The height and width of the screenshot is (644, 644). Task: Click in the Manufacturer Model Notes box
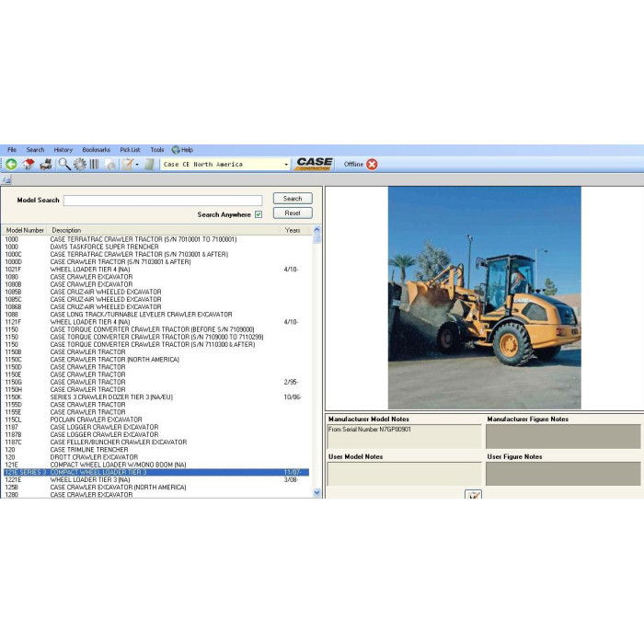tap(404, 436)
